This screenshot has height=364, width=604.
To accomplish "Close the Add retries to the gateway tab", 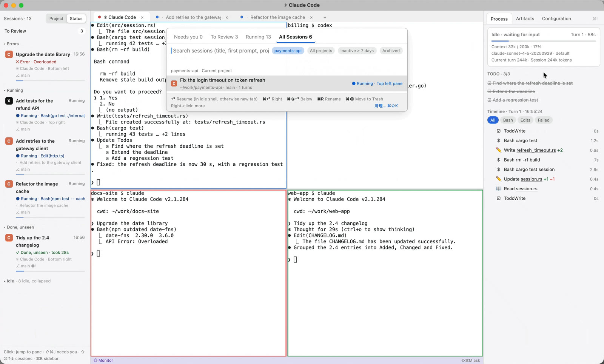I will point(227,17).
